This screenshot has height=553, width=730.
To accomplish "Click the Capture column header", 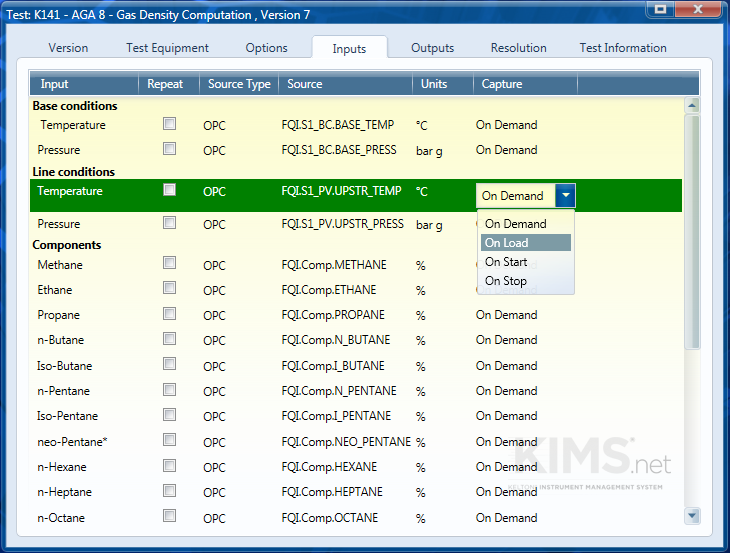I will (526, 84).
